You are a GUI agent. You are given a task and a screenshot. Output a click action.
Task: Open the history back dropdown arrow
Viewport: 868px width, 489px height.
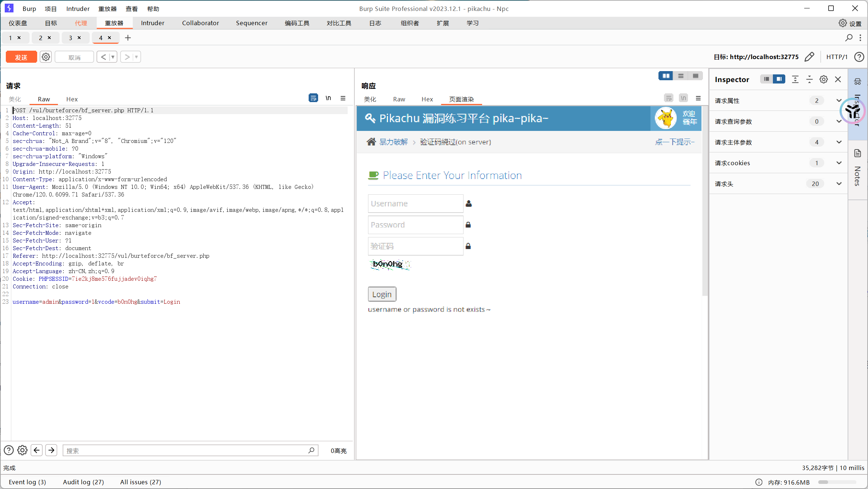(x=113, y=57)
